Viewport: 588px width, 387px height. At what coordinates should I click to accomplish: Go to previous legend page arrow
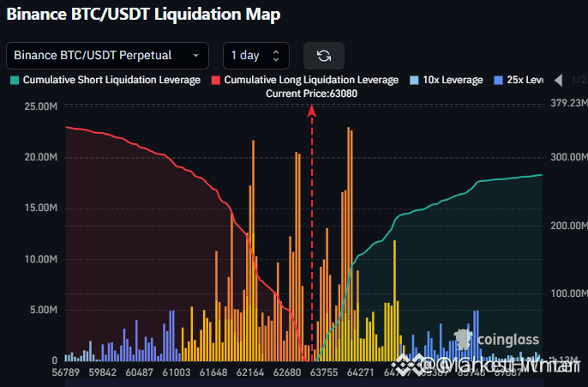click(x=558, y=80)
